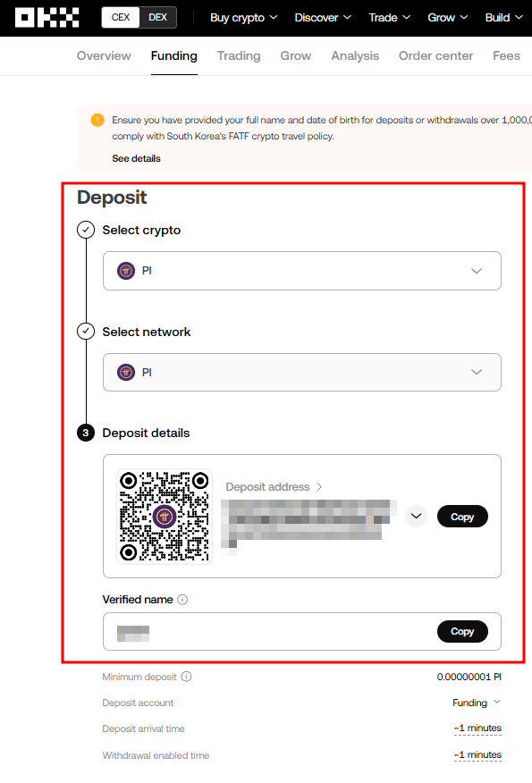Switch to the Trading tab
Screen dimensions: 532x783
click(239, 55)
